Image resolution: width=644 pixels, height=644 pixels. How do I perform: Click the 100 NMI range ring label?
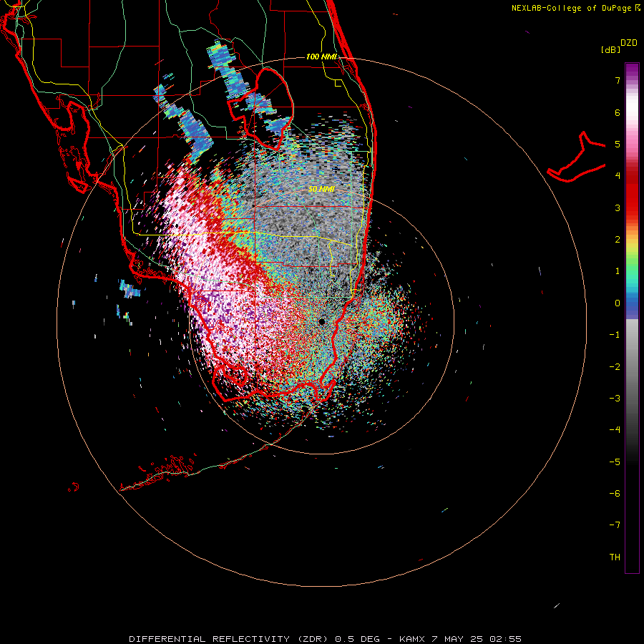[x=321, y=57]
